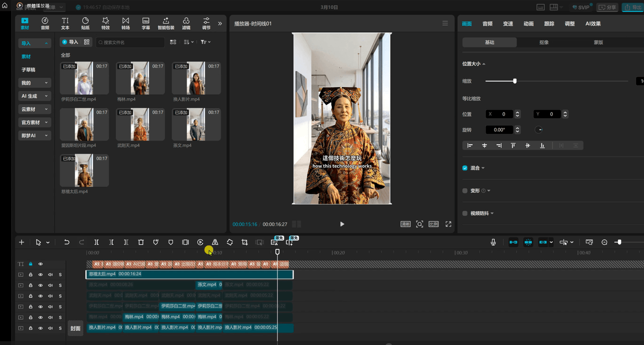644x345 pixels.
Task: Click the 导入 import button
Action: [70, 42]
